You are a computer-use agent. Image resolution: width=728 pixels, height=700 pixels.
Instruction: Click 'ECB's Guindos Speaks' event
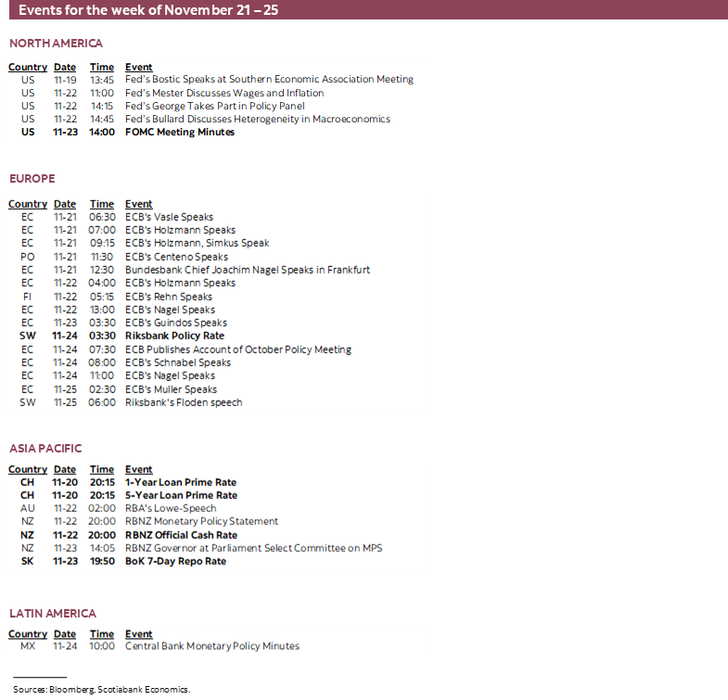tap(176, 323)
